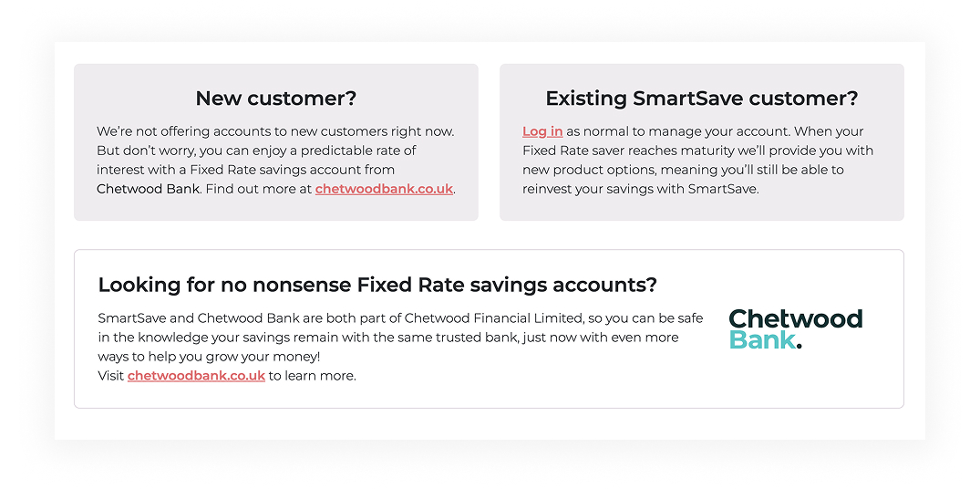
Task: Click "ways to help you grow your money!" line
Action: (x=209, y=357)
